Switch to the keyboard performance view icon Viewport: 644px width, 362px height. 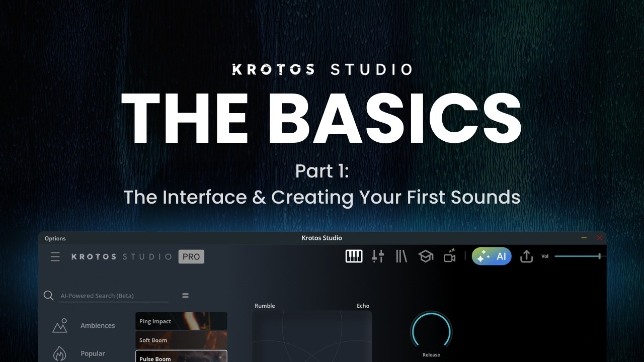[354, 256]
